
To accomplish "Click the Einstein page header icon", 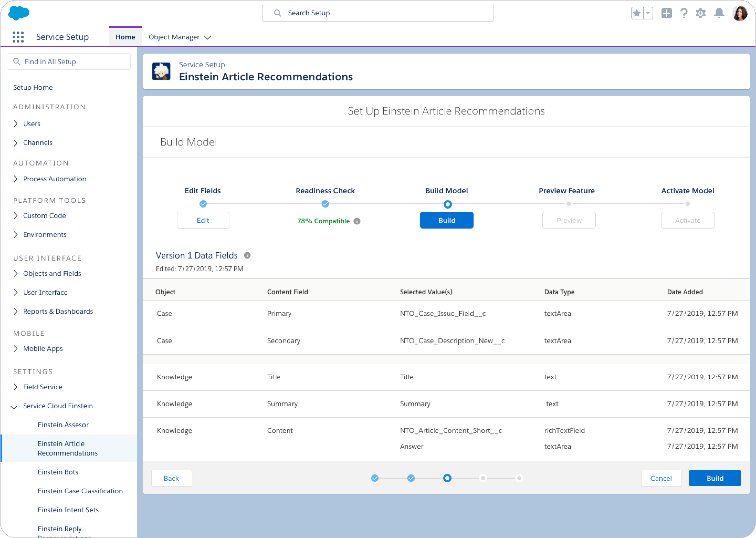I will pyautogui.click(x=161, y=71).
